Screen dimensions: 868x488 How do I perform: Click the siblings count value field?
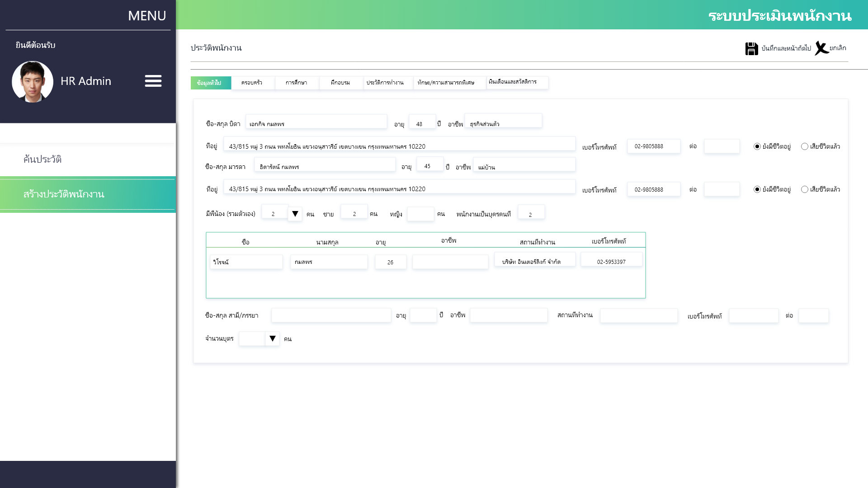click(275, 211)
